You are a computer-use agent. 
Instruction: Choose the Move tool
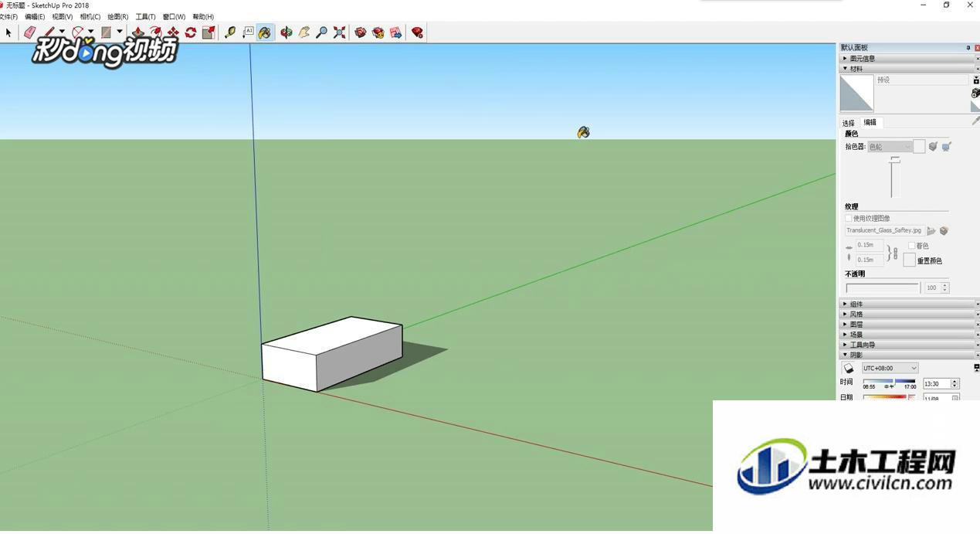[x=173, y=32]
